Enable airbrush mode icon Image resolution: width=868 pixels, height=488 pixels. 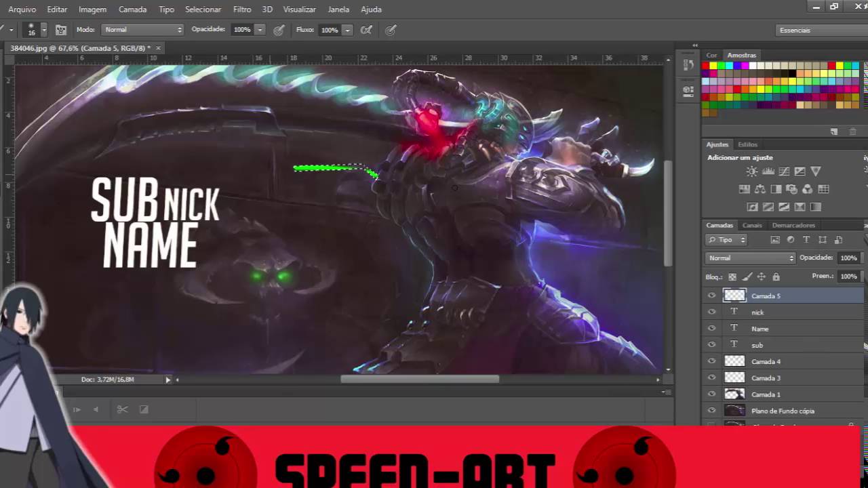pos(367,30)
